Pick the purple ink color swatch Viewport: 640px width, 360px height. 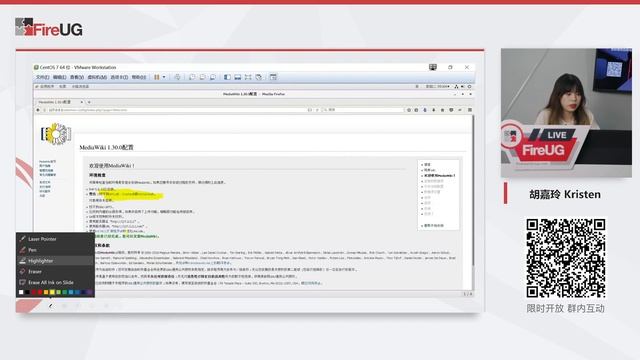tap(89, 292)
